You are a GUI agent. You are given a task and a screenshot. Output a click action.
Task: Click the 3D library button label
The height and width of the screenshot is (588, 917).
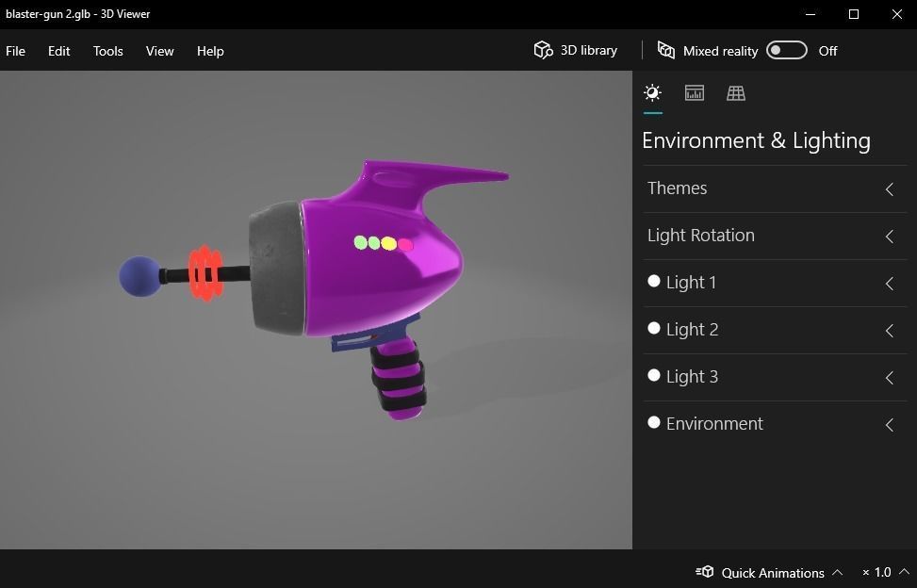tap(589, 50)
